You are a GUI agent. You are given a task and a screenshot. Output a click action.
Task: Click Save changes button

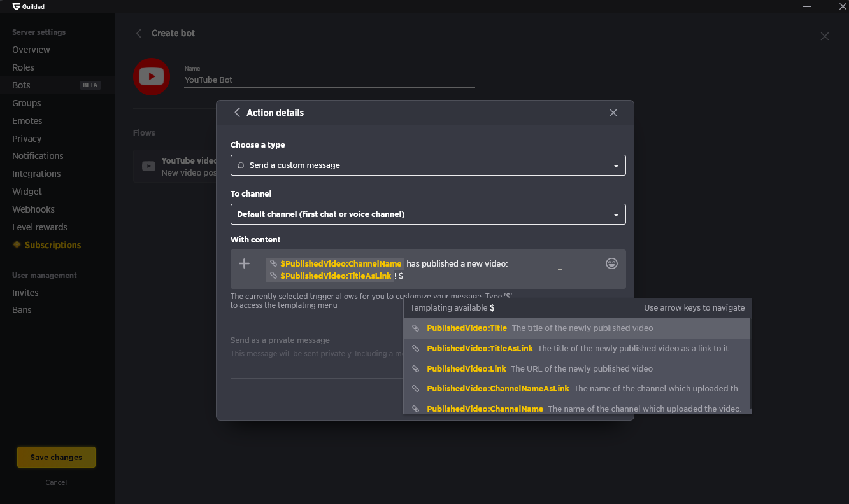pos(56,458)
